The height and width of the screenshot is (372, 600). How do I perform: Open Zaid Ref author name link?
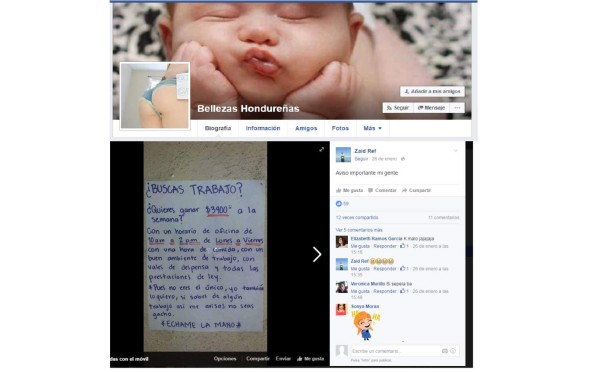click(365, 151)
